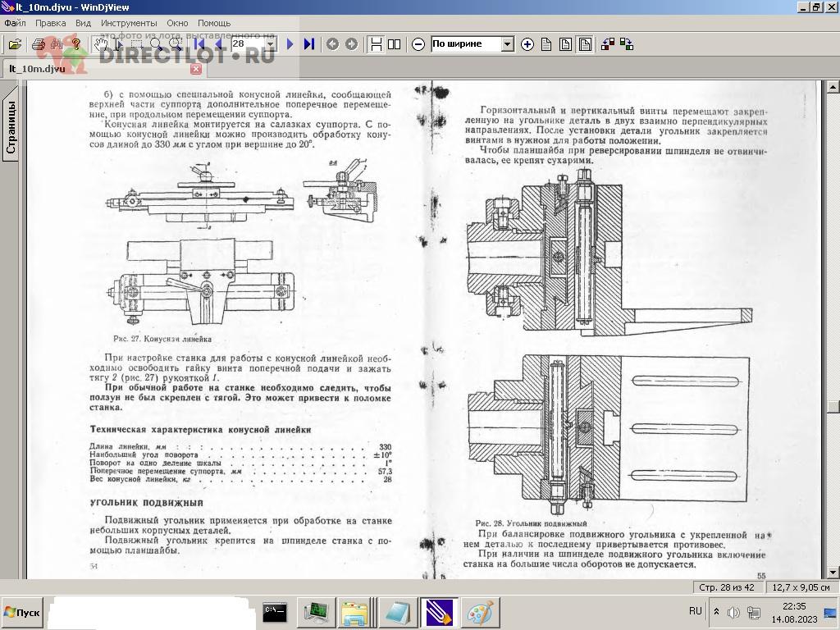Screen dimensions: 840x630
Task: Set zoom to actual size page icon
Action: (546, 44)
